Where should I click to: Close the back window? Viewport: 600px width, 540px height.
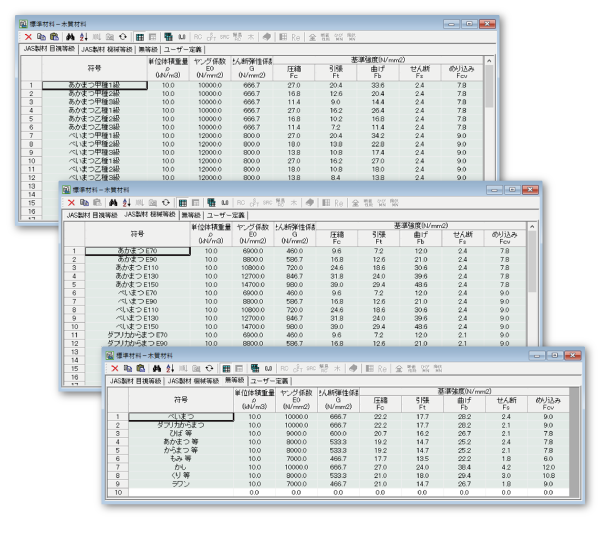point(487,24)
